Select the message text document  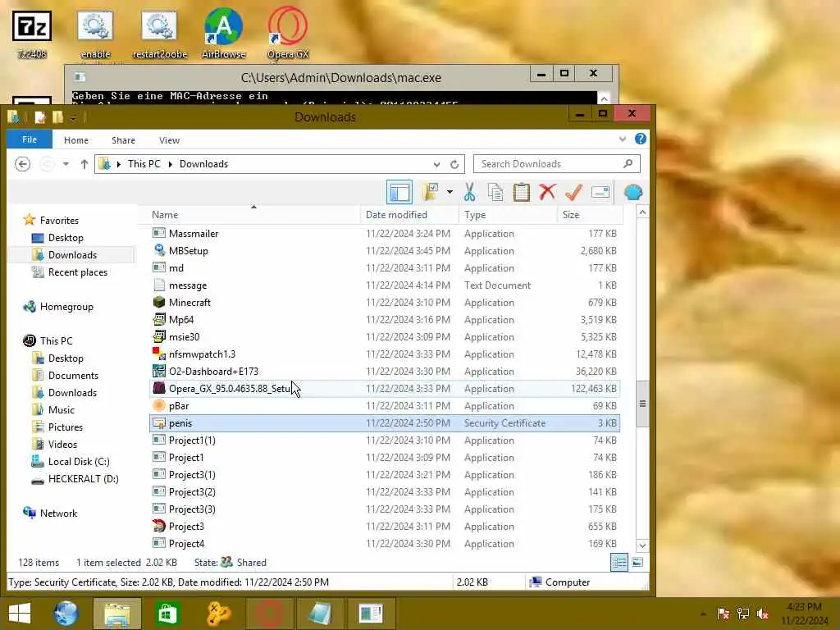click(385, 285)
